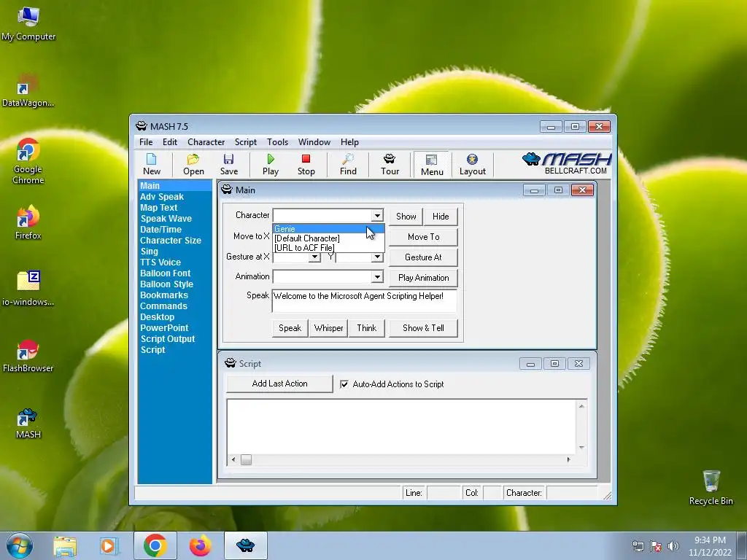Screen dimensions: 747x560
Task: Open the Help menu
Action: pyautogui.click(x=349, y=142)
